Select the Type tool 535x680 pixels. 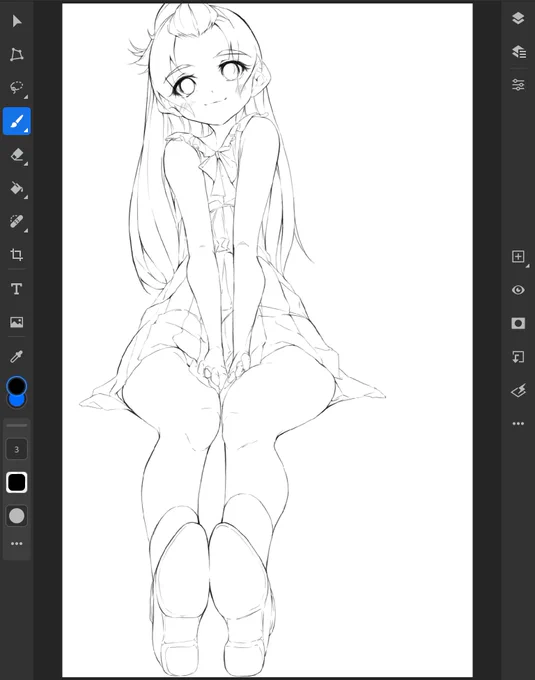[16, 289]
